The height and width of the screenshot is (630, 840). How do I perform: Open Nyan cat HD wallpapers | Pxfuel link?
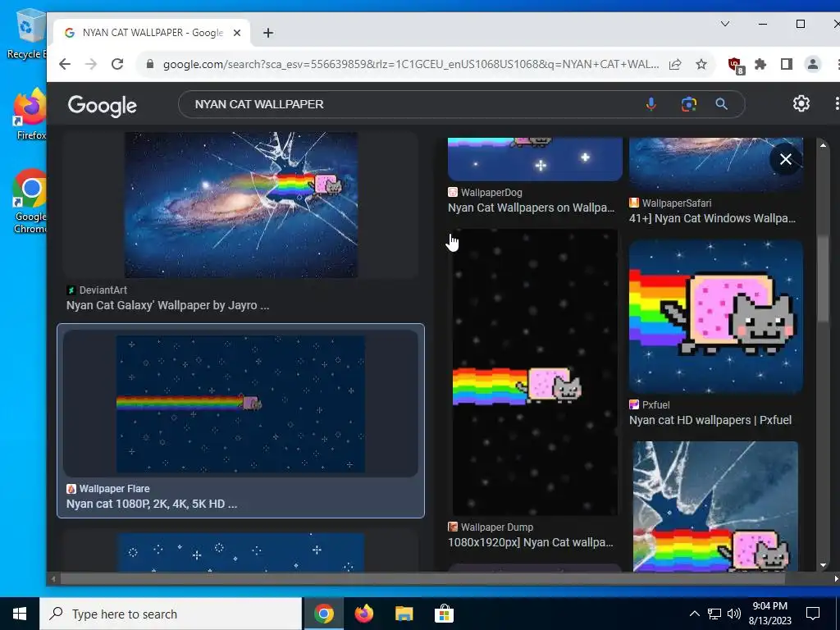(x=710, y=421)
